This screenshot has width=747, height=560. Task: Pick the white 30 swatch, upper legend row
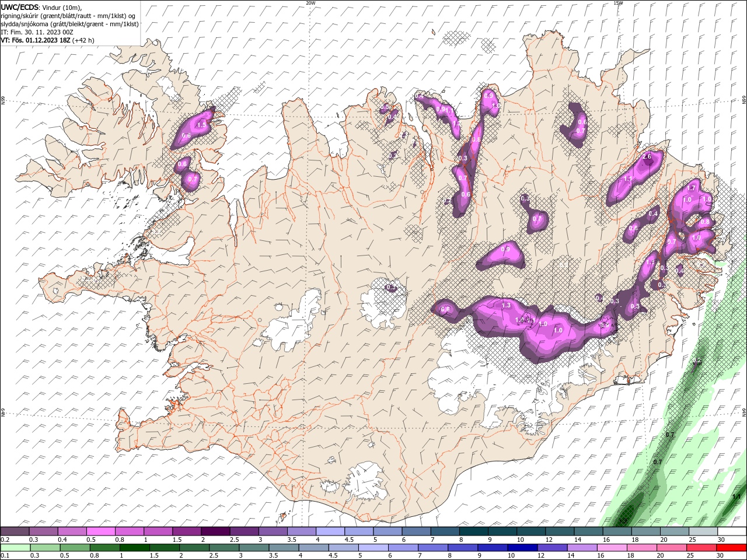coord(732,531)
